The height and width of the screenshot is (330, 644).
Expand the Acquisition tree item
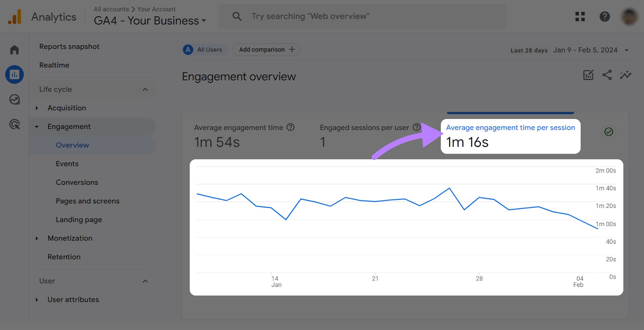[x=37, y=108]
